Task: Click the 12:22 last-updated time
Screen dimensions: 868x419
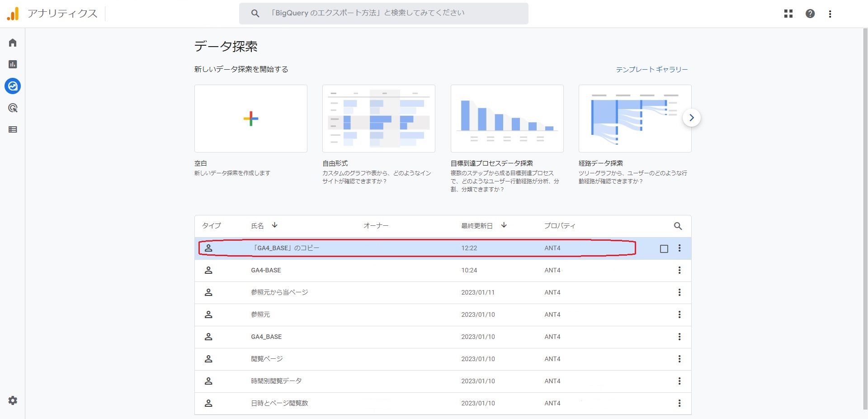Action: coord(469,248)
